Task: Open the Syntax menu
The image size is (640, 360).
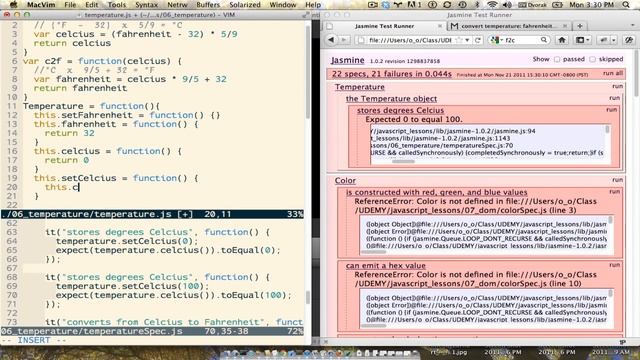Action: pos(147,5)
